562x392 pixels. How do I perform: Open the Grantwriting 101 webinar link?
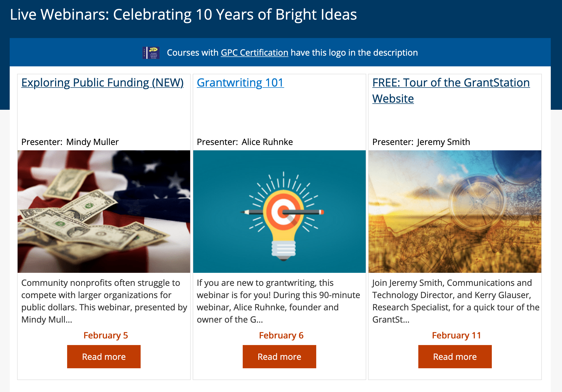(x=240, y=83)
